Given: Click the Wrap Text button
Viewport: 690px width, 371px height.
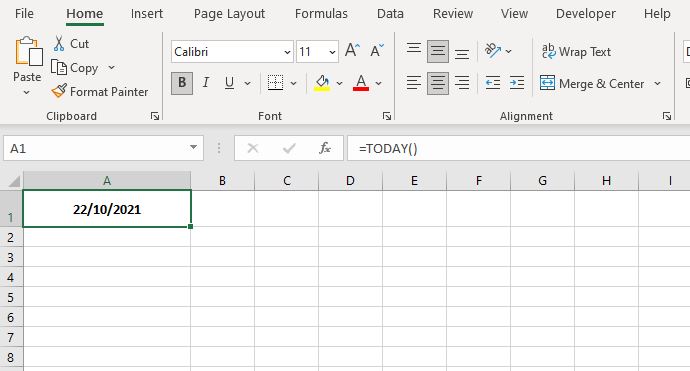Looking at the screenshot, I should [576, 51].
